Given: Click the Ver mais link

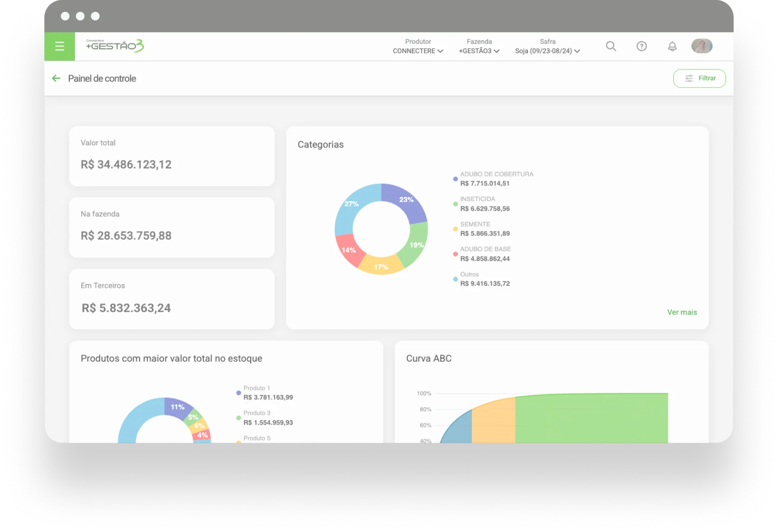Looking at the screenshot, I should point(682,312).
